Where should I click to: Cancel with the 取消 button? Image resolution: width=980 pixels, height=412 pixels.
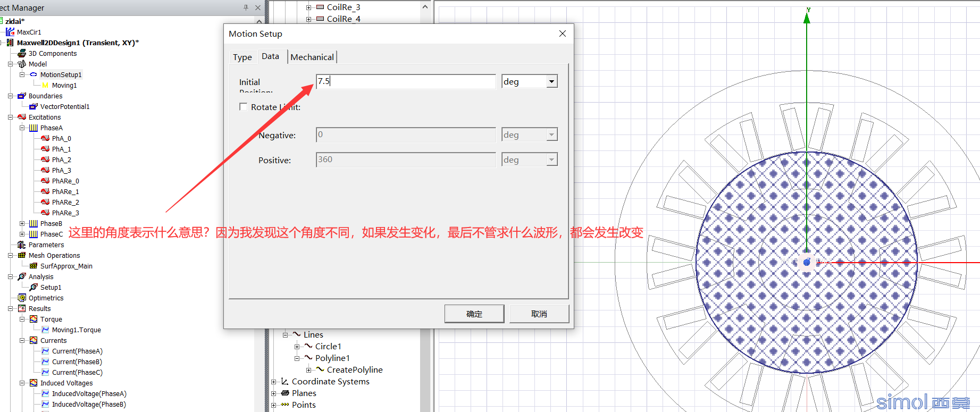(539, 314)
